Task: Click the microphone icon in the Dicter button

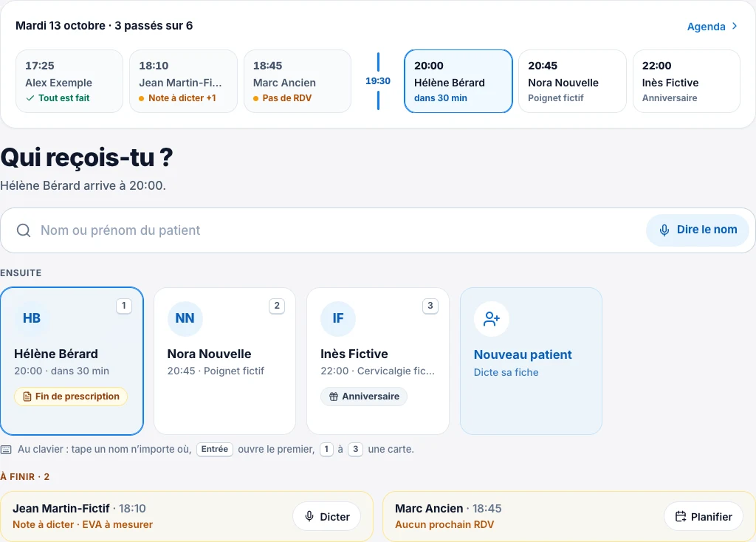Action: (x=309, y=516)
